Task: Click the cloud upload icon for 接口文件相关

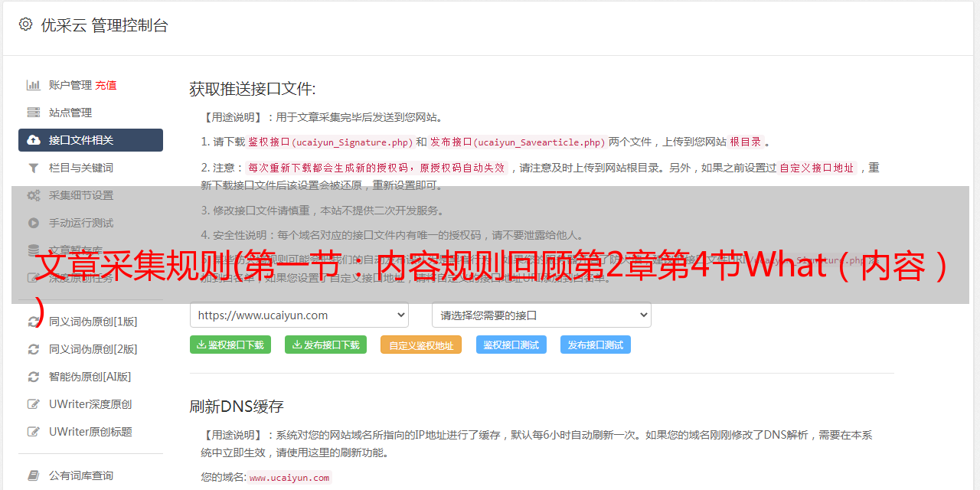Action: coord(34,140)
